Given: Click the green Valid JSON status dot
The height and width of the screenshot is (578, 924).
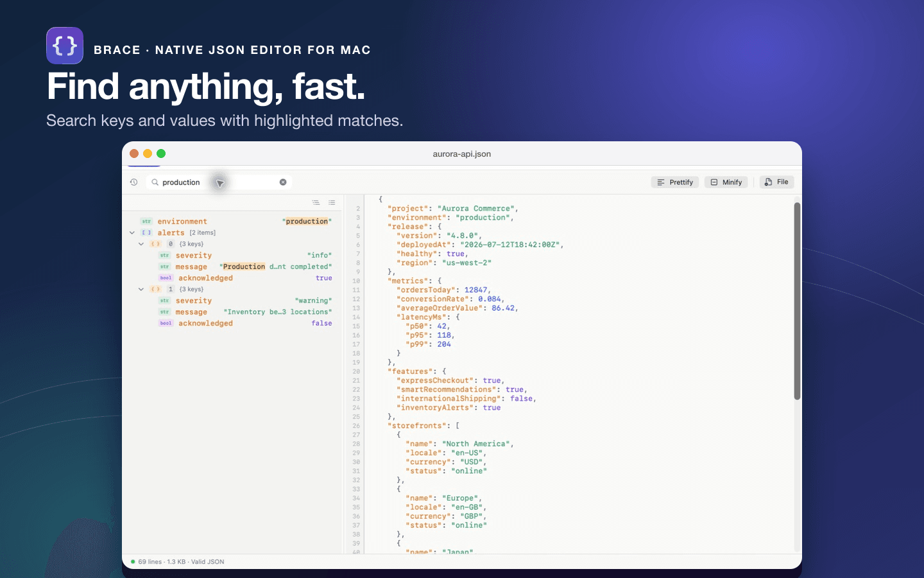Looking at the screenshot, I should click(x=133, y=562).
